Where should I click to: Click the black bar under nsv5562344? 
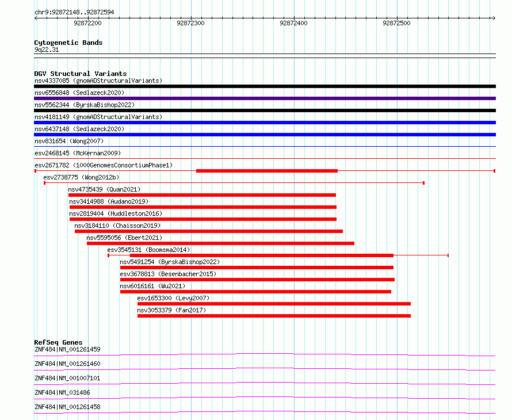265,110
